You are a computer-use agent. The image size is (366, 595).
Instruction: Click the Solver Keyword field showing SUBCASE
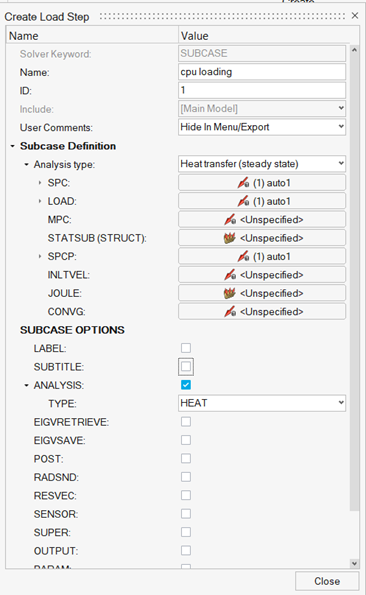click(x=262, y=53)
